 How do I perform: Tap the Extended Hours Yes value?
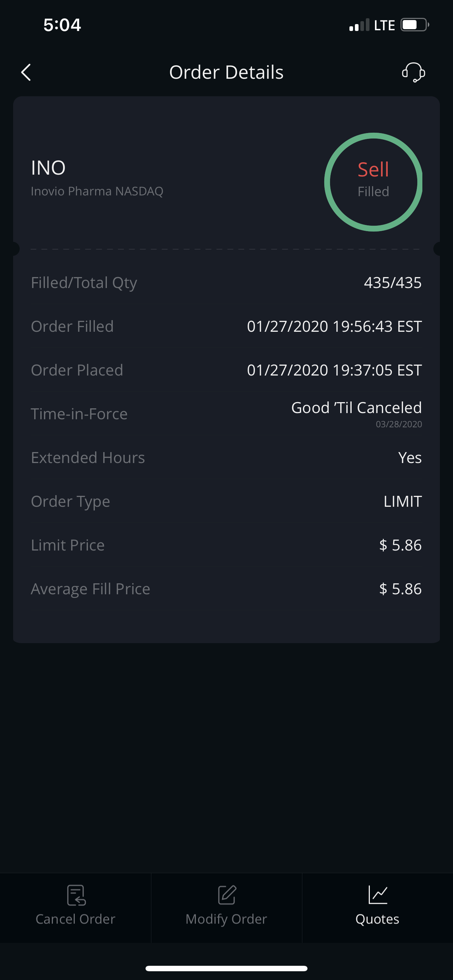click(x=410, y=458)
